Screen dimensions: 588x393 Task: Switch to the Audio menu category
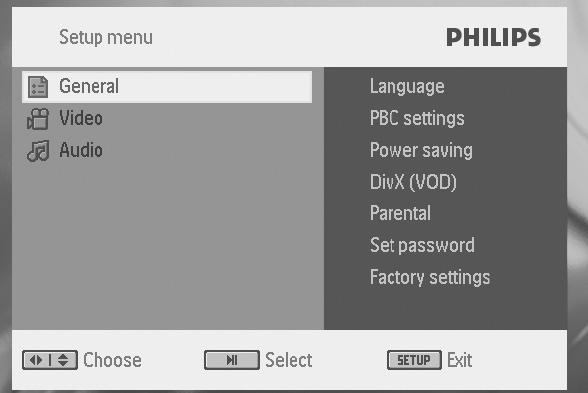click(x=81, y=150)
